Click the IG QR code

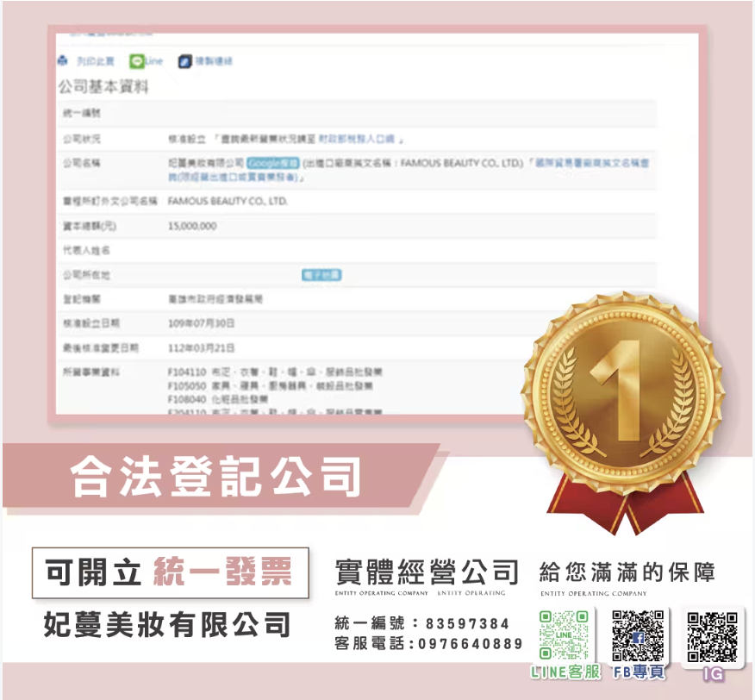point(713,636)
